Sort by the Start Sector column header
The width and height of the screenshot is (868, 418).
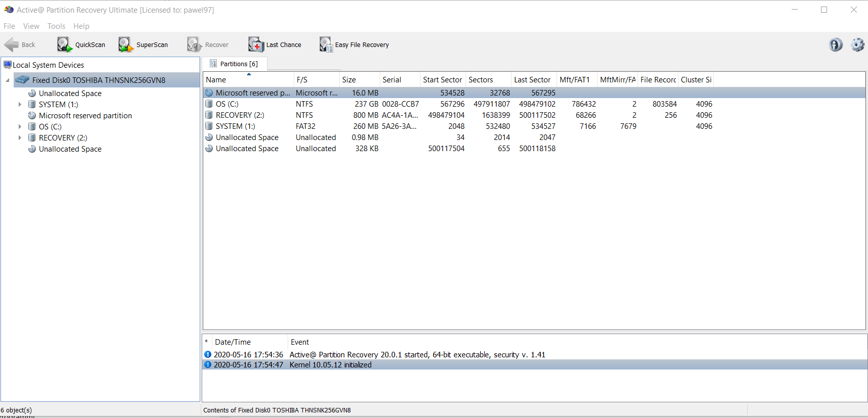[443, 80]
